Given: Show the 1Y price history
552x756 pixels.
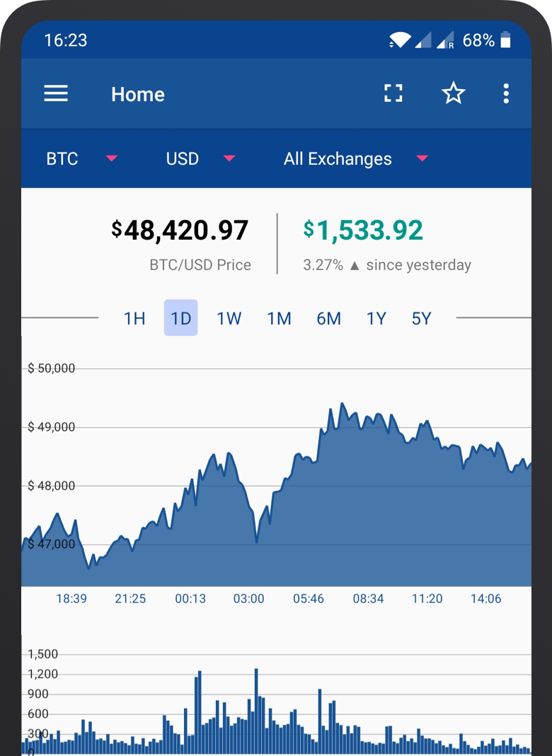Looking at the screenshot, I should 376,318.
